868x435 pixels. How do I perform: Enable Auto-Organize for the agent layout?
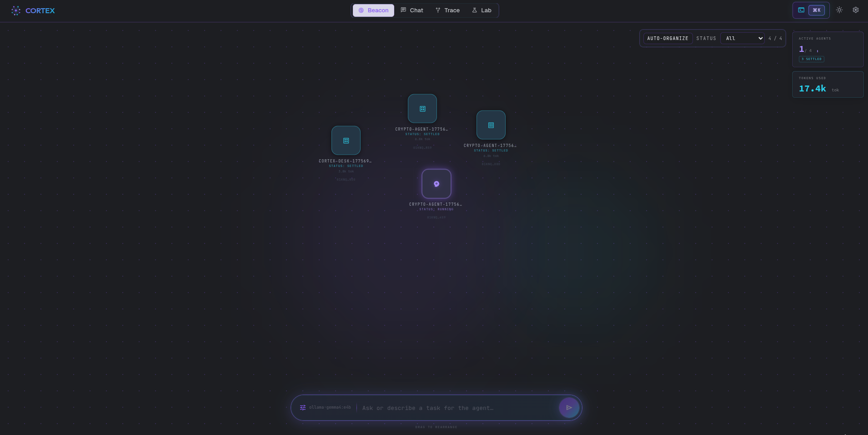pyautogui.click(x=667, y=38)
